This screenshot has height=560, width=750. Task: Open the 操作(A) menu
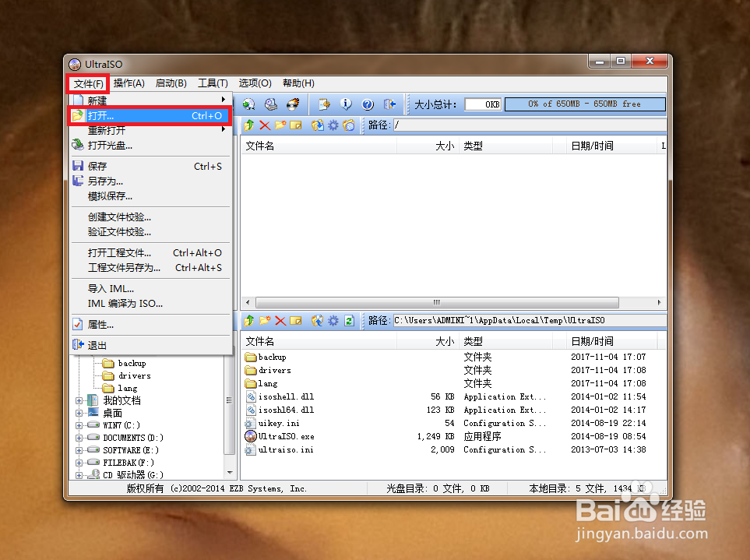point(129,83)
